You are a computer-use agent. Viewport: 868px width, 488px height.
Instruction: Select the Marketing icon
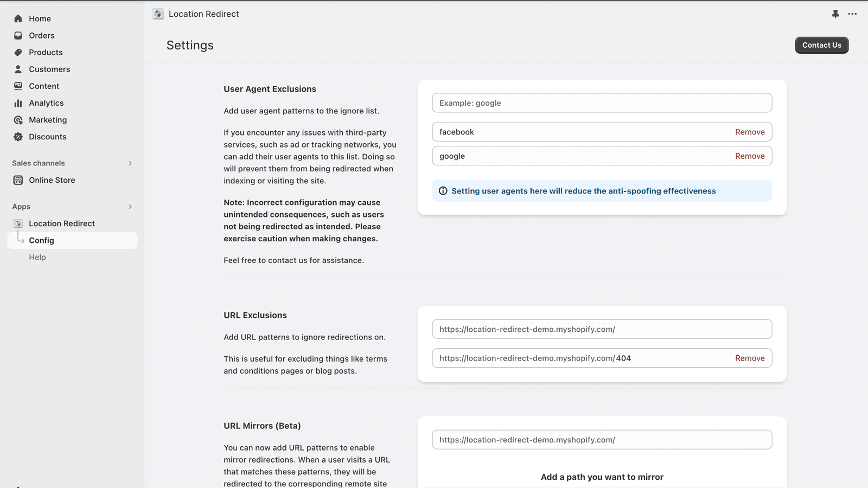pyautogui.click(x=18, y=120)
